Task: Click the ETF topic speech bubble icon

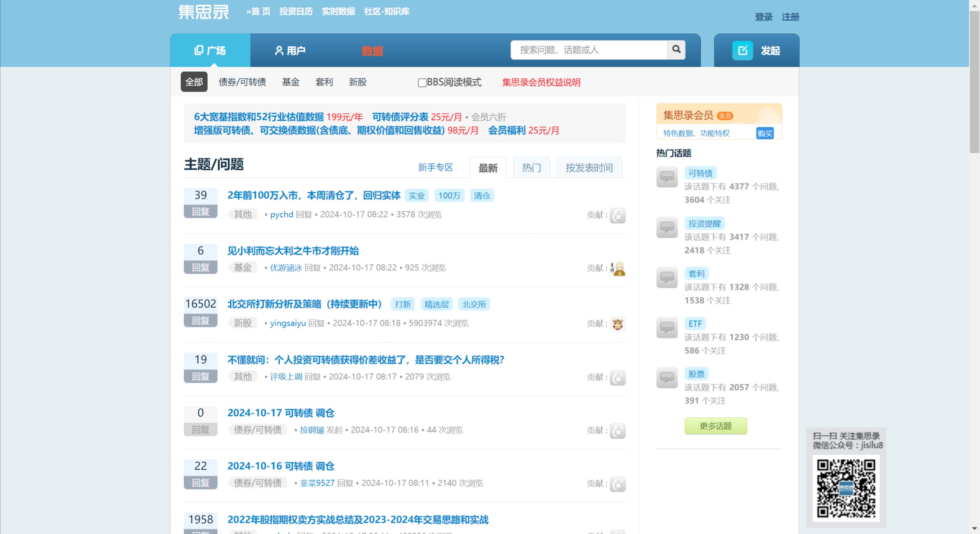Action: 666,328
